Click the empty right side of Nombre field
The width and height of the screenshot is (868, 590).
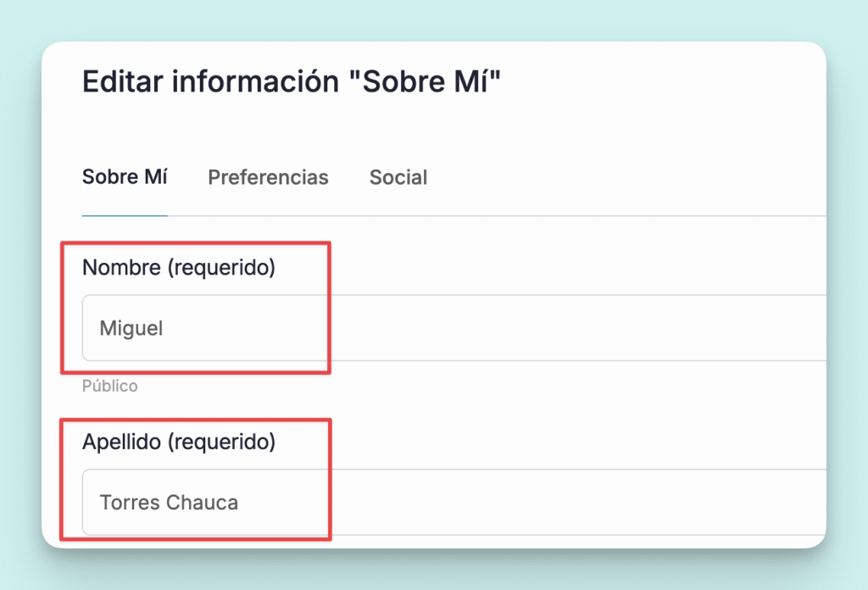678,328
